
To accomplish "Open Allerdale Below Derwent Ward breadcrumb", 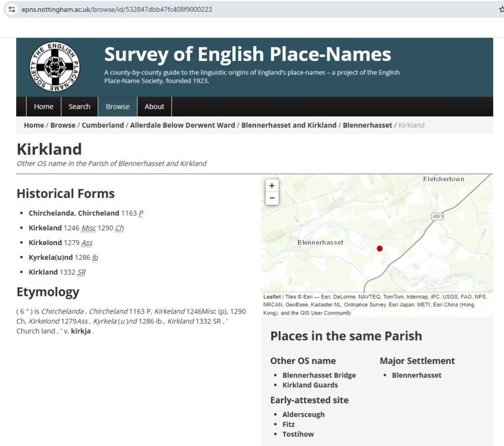I will [x=182, y=125].
